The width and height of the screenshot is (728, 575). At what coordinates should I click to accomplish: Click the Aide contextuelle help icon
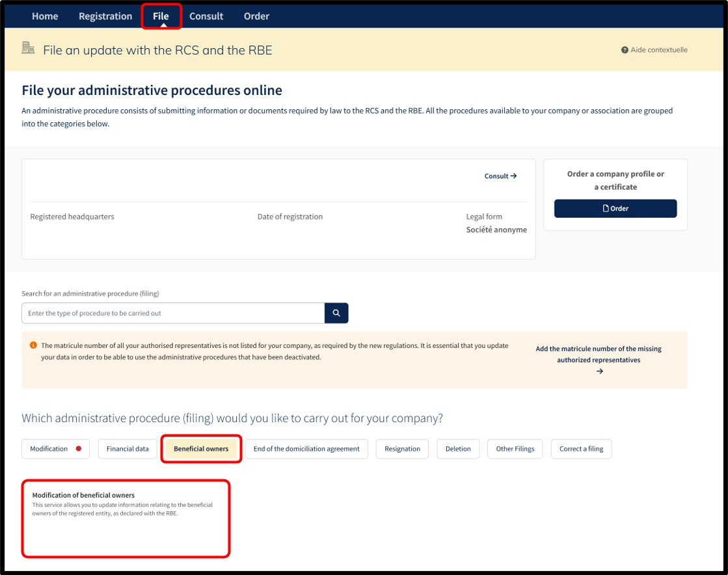coord(625,50)
